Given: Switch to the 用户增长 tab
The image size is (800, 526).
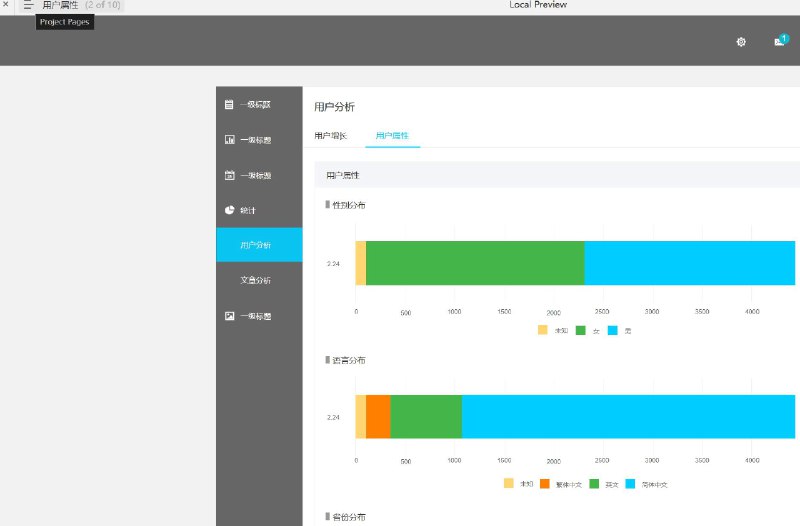Looking at the screenshot, I should 331,136.
